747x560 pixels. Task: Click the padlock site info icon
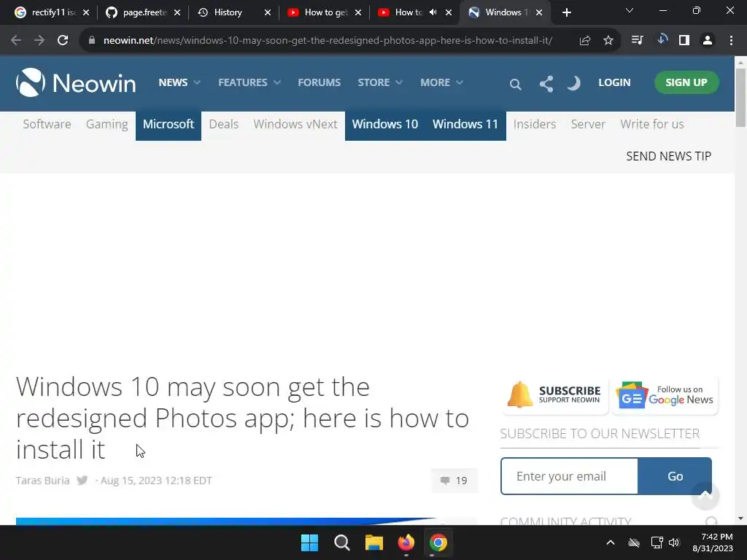[x=92, y=41]
